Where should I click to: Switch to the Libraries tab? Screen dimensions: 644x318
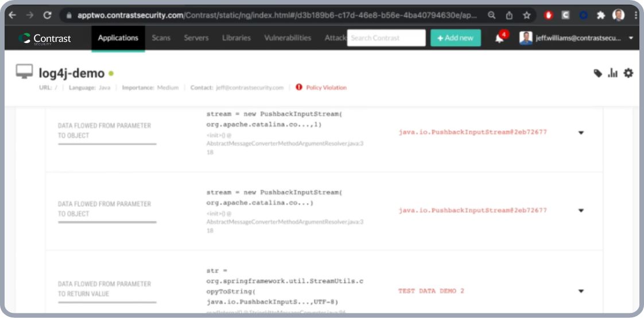[x=236, y=38]
